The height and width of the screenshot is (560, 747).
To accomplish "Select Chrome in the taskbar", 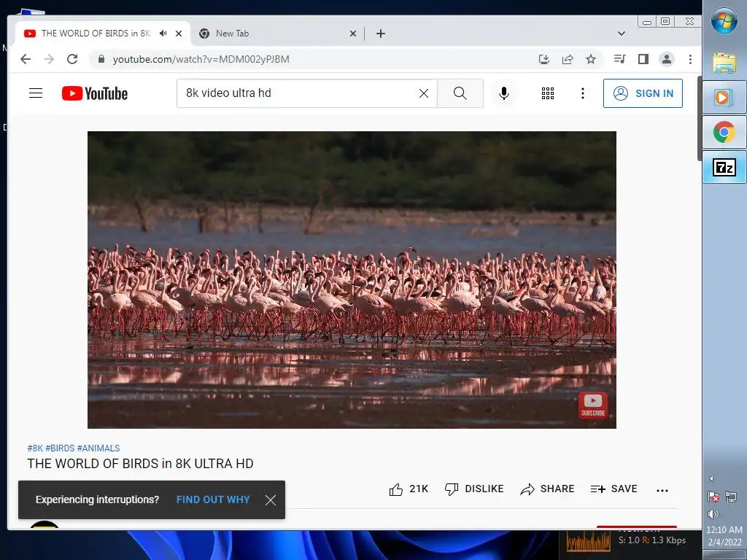I will click(x=724, y=132).
